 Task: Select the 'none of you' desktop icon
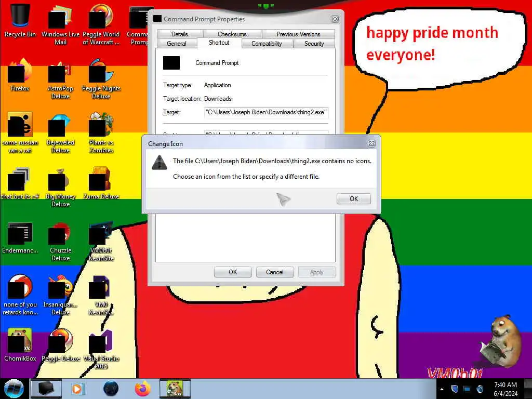(x=20, y=295)
